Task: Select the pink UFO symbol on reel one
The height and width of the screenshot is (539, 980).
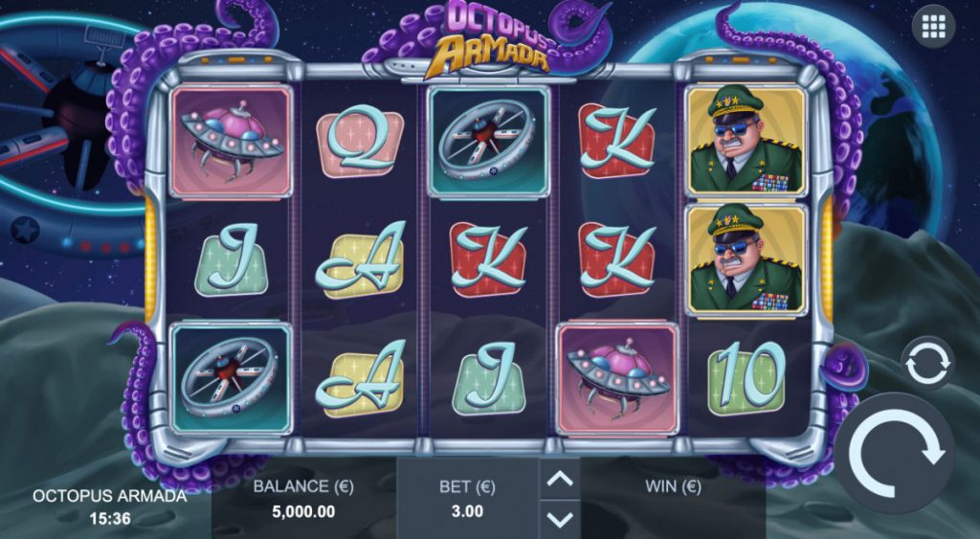Action: (232, 142)
